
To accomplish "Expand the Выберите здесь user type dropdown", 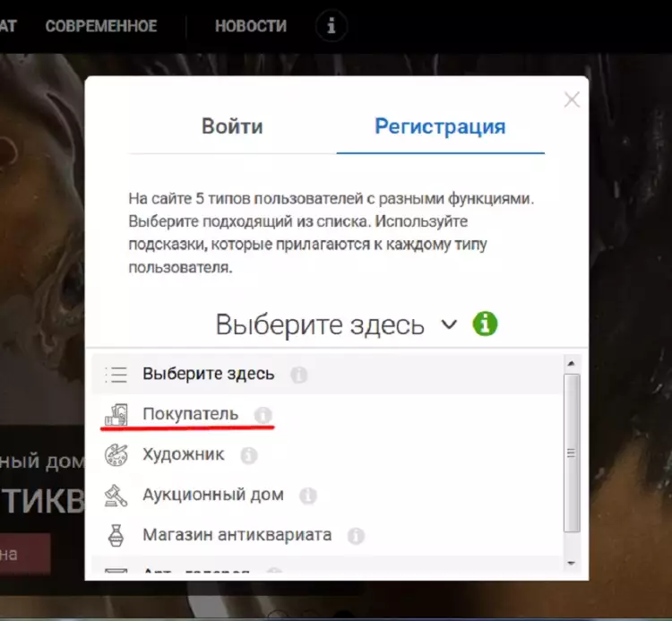I will pos(336,324).
